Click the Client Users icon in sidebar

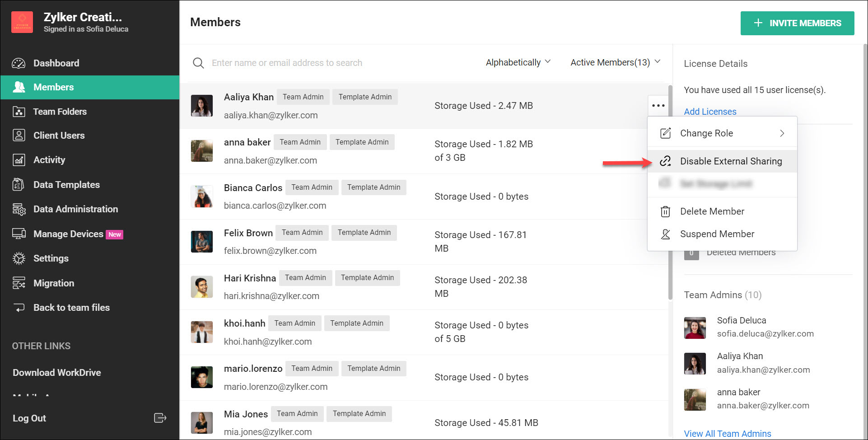[x=19, y=135]
